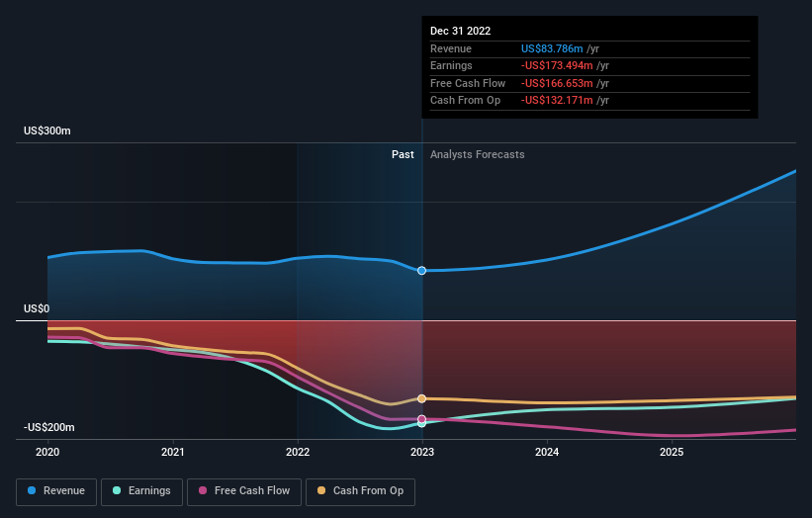Click the 2025 x-axis label

point(672,452)
